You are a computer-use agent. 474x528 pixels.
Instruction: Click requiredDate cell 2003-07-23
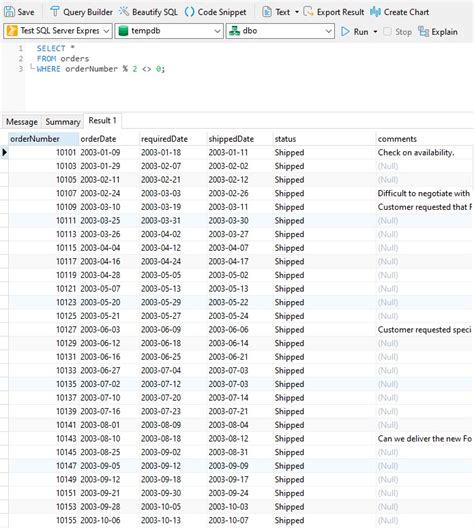tap(173, 411)
